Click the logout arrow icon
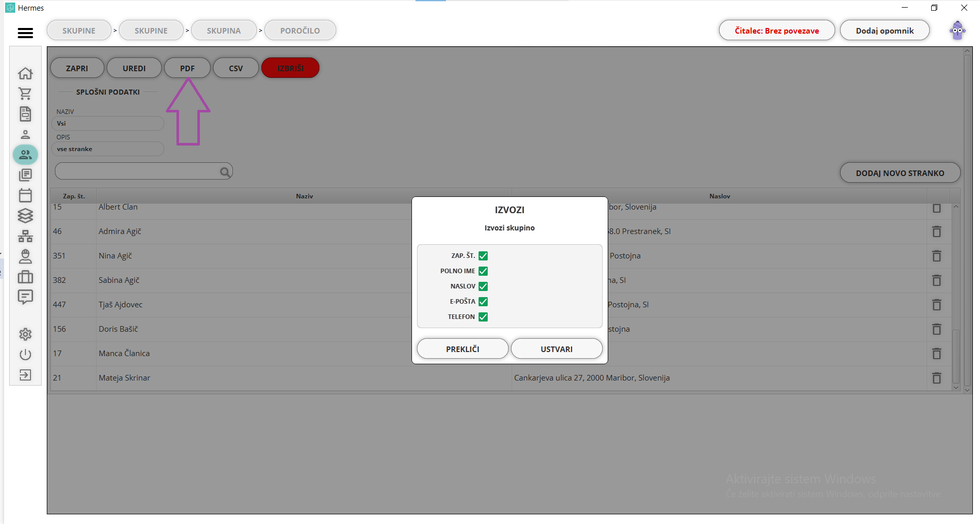Screen dimensions: 980x524 [x=25, y=375]
